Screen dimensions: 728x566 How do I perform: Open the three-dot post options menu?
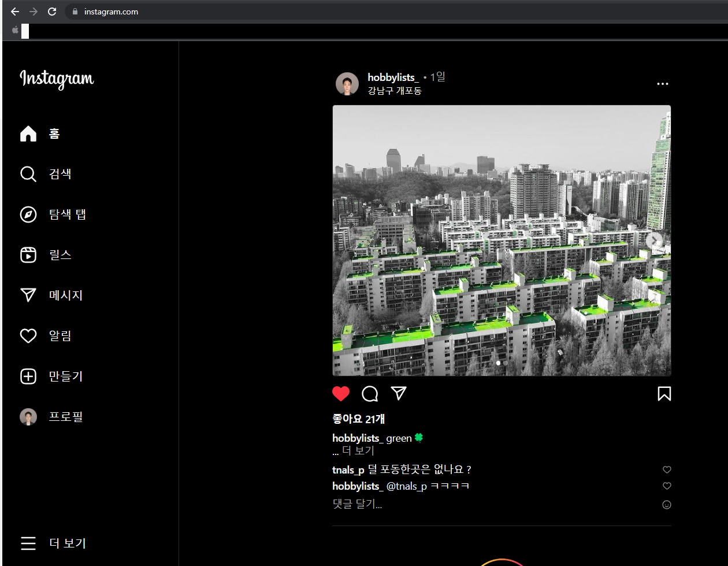click(x=663, y=84)
